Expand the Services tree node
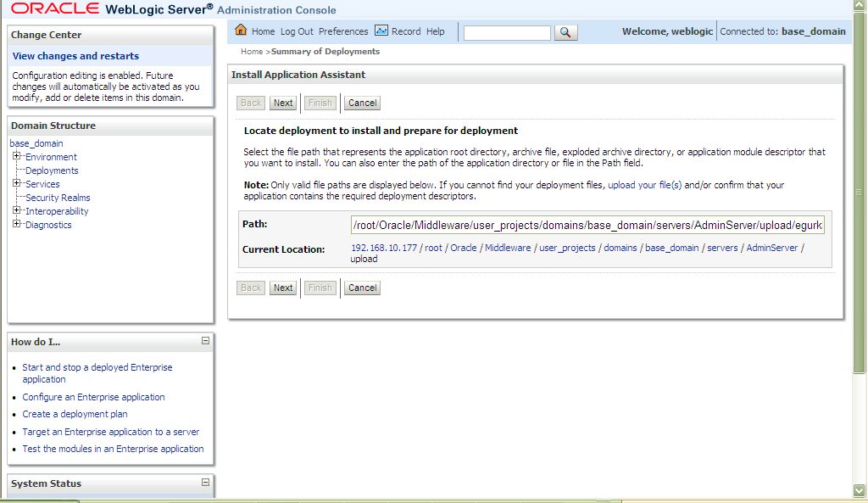 point(17,183)
